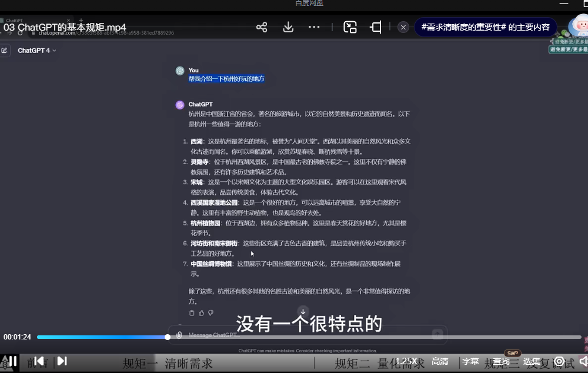Screen dimensions: 588x373
Task: Click the chat.openai.com address bar
Action: coord(106,33)
